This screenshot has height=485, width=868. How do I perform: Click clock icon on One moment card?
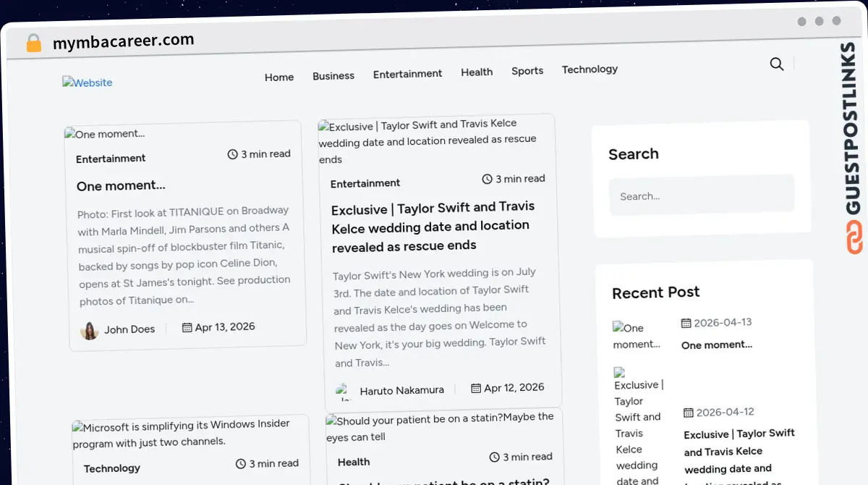pos(233,154)
